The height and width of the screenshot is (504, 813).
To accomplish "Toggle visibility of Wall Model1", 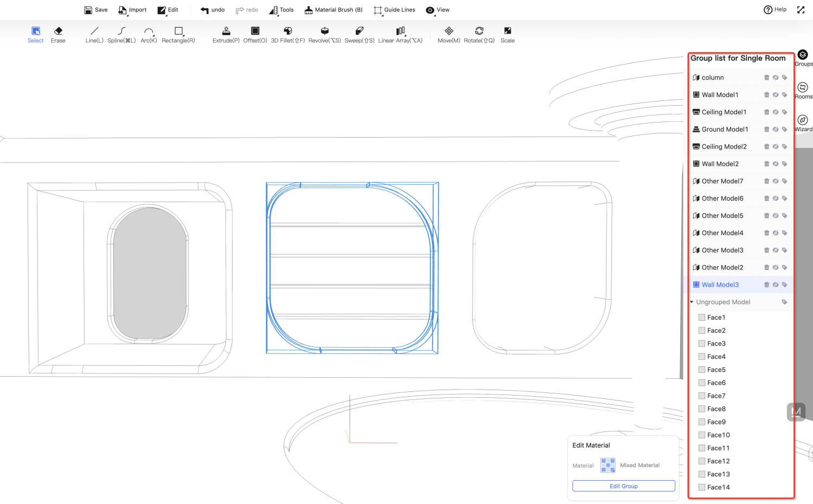I will [x=776, y=95].
